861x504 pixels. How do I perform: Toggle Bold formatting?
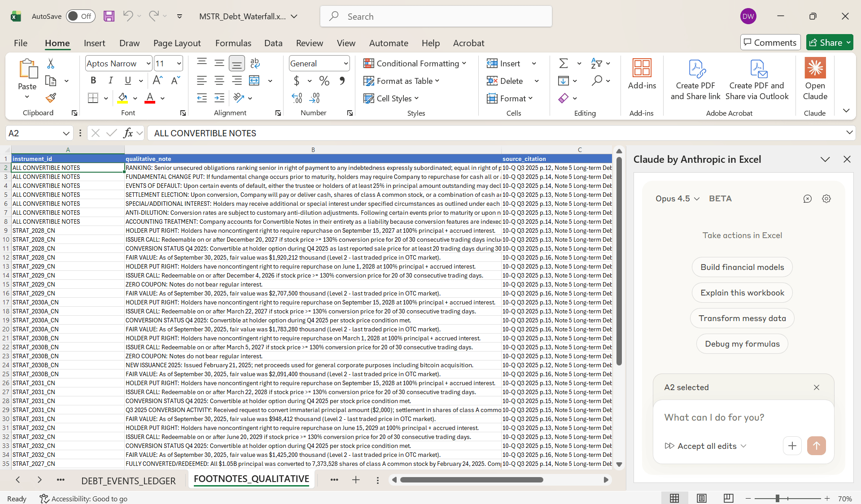point(93,81)
